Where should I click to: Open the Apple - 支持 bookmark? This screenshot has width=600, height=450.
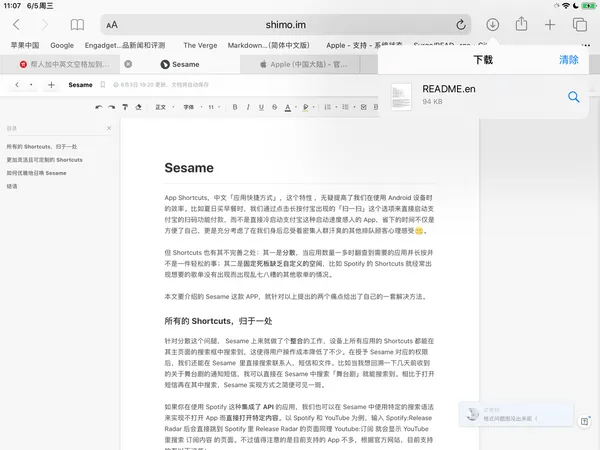pyautogui.click(x=364, y=45)
